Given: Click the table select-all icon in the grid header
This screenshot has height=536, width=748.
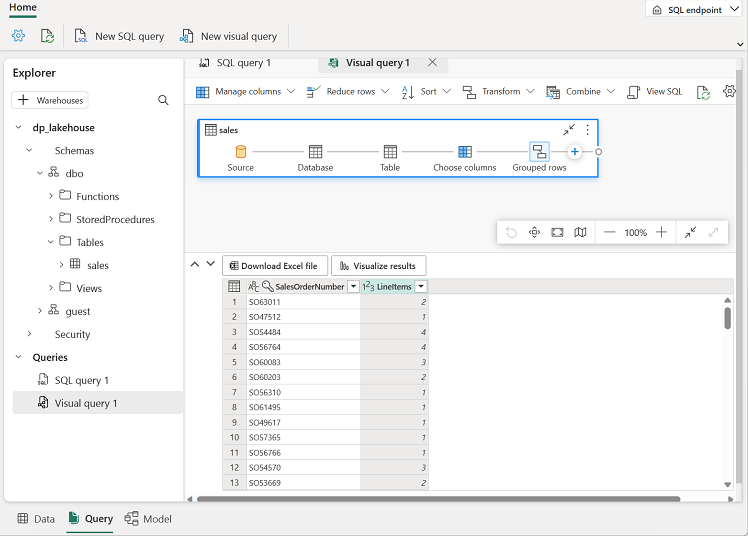Looking at the screenshot, I should [234, 286].
